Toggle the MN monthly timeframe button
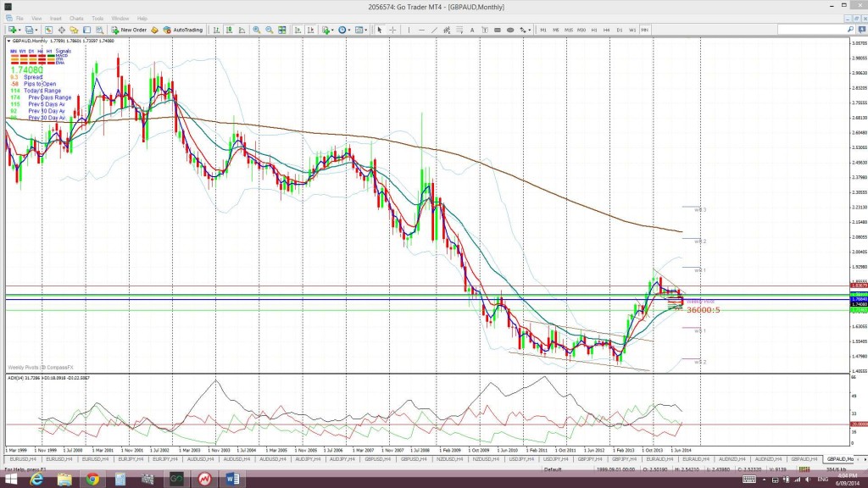 (x=645, y=30)
